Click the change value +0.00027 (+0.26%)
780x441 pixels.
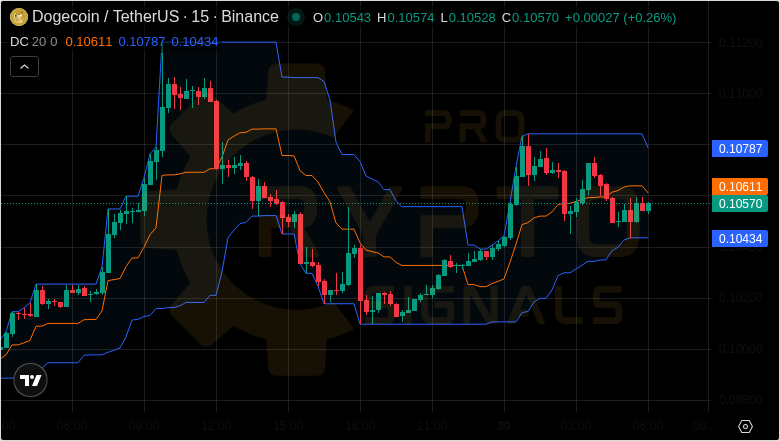[620, 18]
